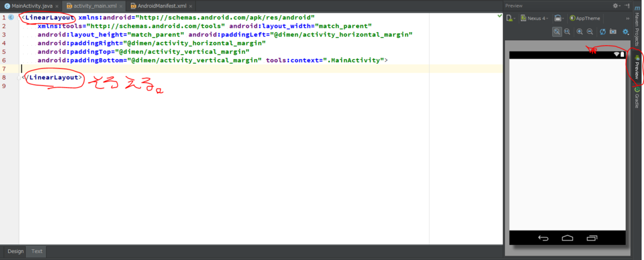Click the class gutter icon on line 1
Image resolution: width=644 pixels, height=260 pixels.
[11, 17]
